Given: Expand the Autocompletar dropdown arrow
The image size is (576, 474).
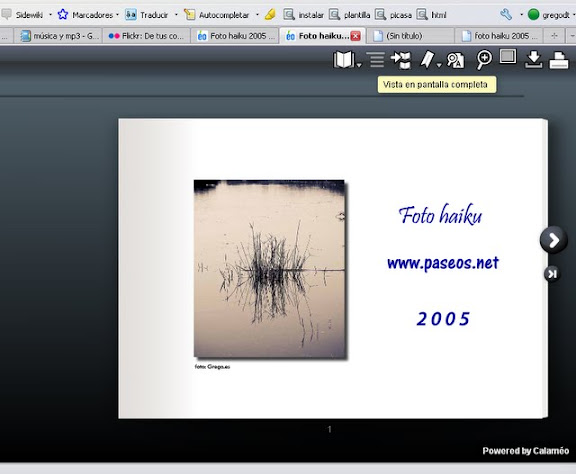Looking at the screenshot, I should 257,15.
